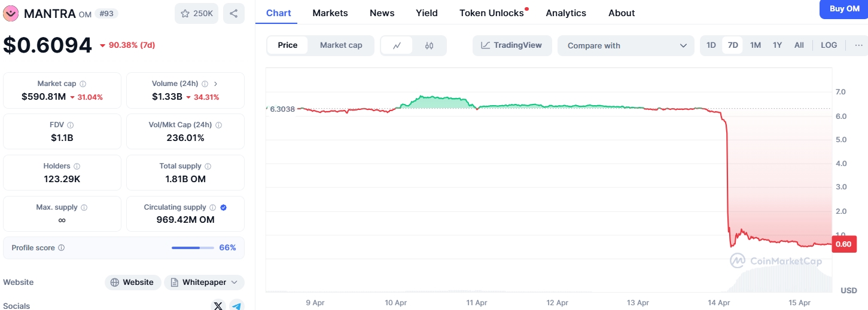Open info icon next to Circulating supply
868x310 pixels.
[x=212, y=208]
